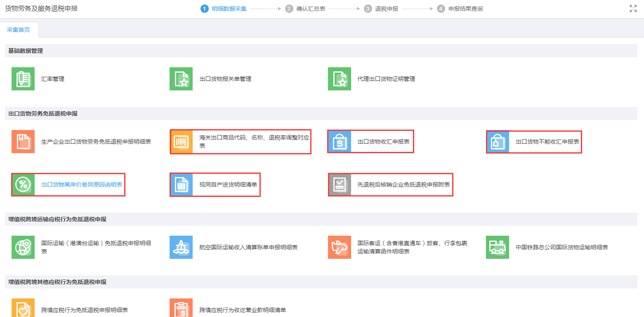This screenshot has height=317, width=644.
Task: Open 国际客运旅客、行李包裹运输清算函件明细表
Action: pos(413,247)
